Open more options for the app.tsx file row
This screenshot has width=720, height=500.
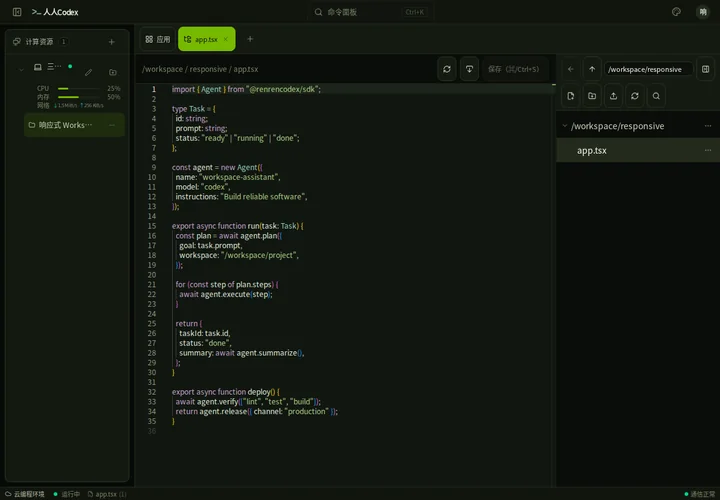click(x=708, y=150)
